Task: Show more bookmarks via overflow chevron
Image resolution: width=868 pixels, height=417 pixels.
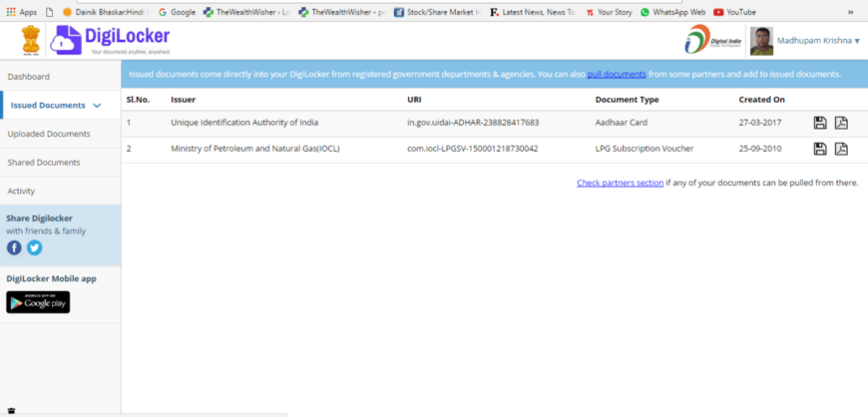Action: tap(850, 12)
